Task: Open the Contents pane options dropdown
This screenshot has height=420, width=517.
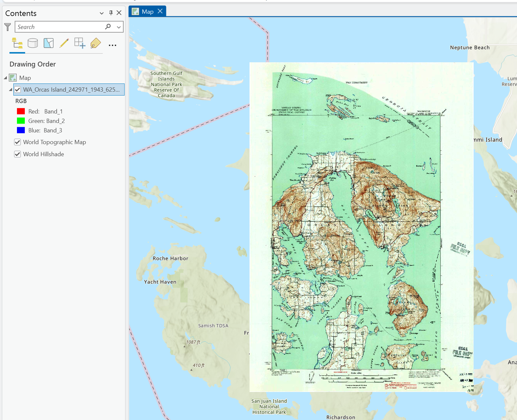Action: coord(102,13)
